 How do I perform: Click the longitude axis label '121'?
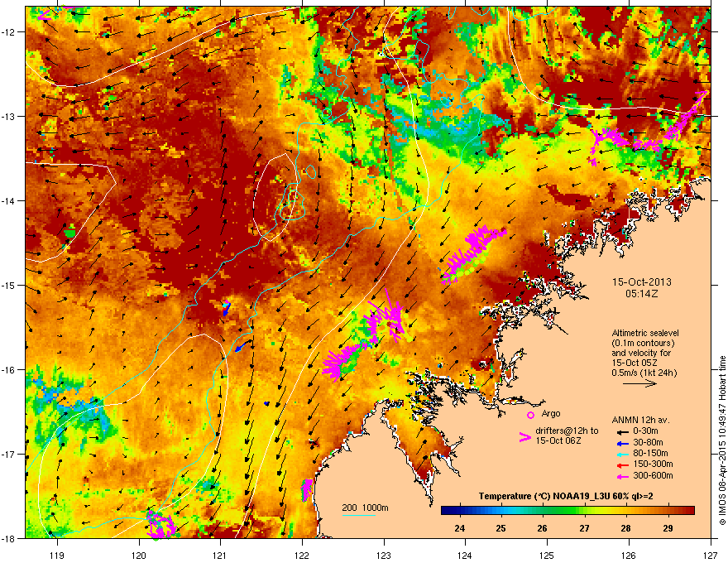220,555
